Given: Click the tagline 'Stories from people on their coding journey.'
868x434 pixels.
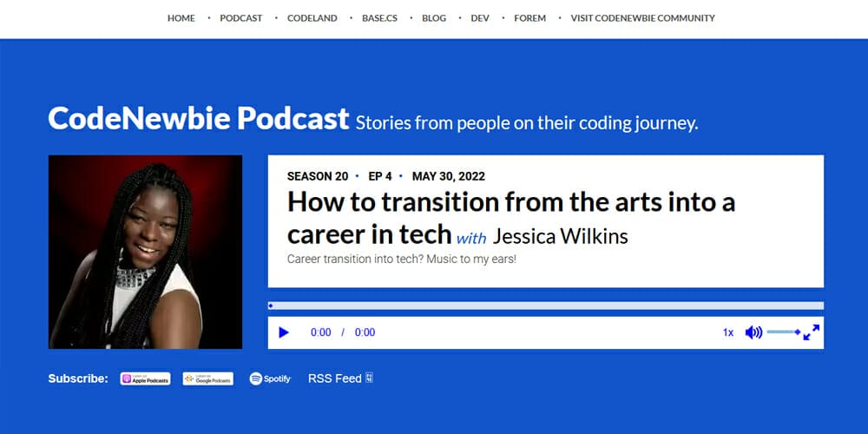Looking at the screenshot, I should click(x=527, y=123).
